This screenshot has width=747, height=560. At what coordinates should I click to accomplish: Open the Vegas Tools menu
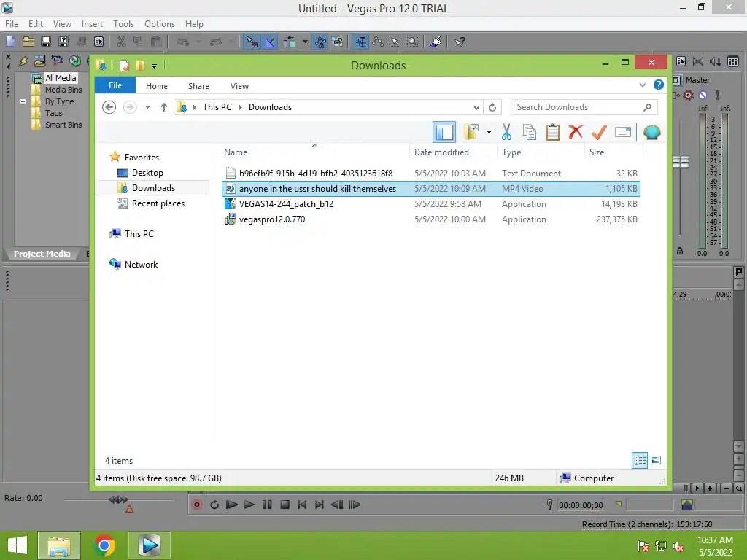point(123,24)
